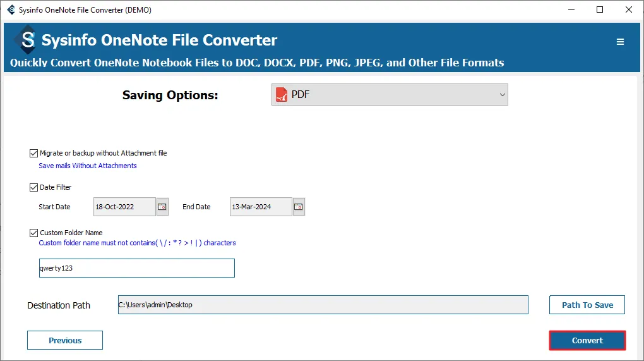This screenshot has height=361, width=644.
Task: Click the Destination Path label
Action: (x=59, y=305)
